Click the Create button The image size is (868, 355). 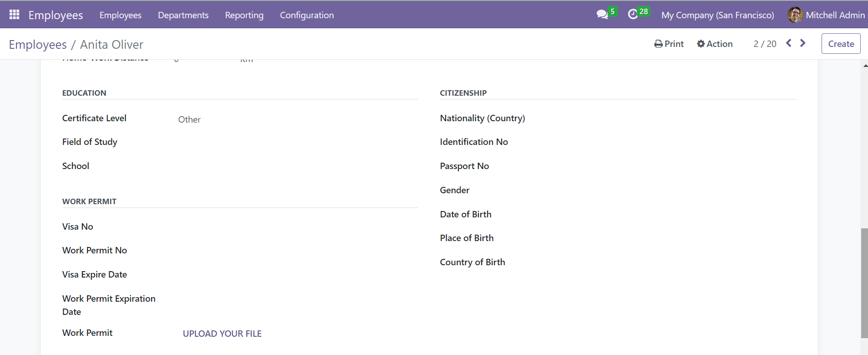coord(841,44)
